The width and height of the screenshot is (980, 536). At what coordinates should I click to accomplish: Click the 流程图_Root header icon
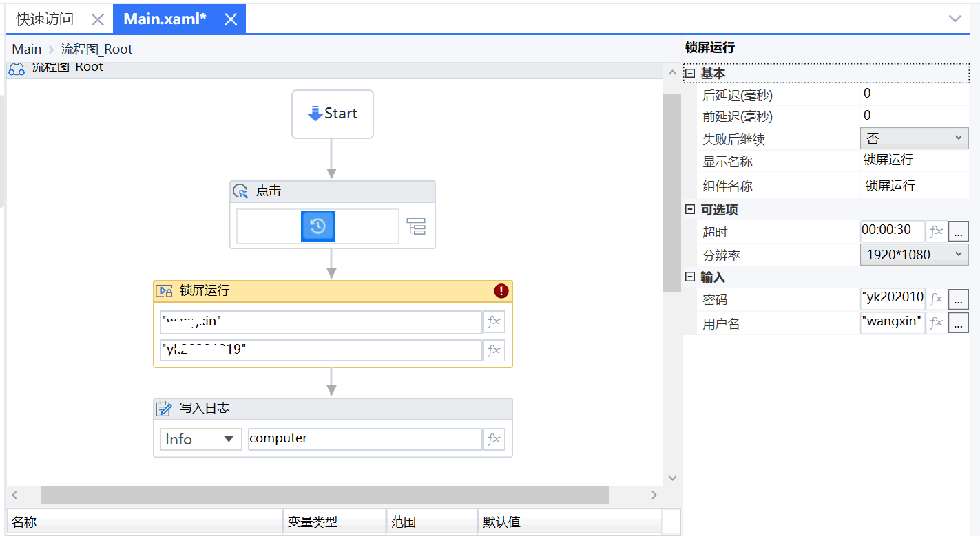tap(17, 68)
